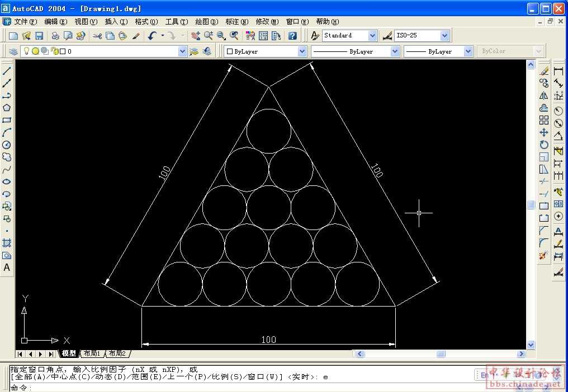Select the Spline draw tool
The width and height of the screenshot is (568, 392).
[7, 169]
